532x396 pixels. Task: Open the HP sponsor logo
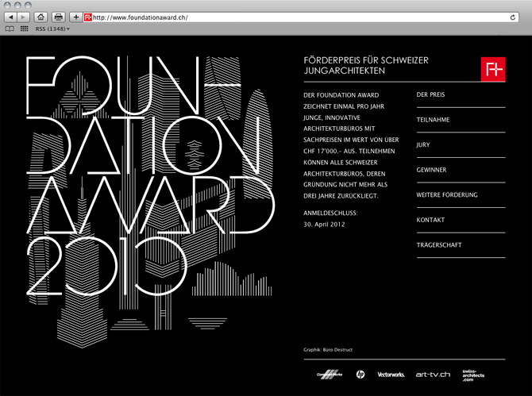(360, 374)
